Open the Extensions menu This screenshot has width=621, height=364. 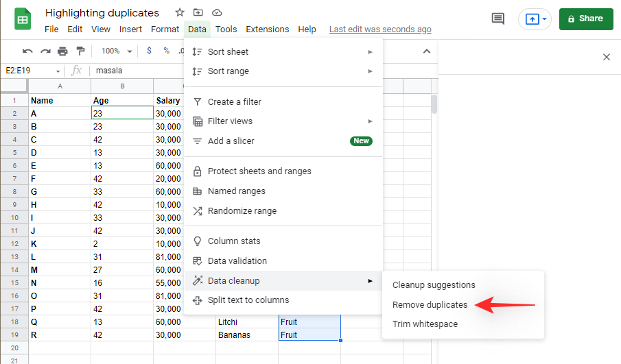tap(268, 29)
